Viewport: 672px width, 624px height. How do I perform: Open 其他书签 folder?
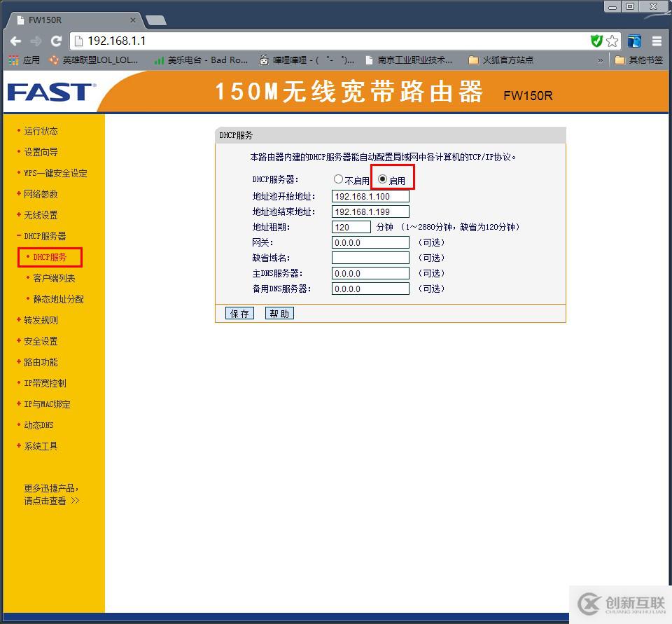tap(638, 60)
